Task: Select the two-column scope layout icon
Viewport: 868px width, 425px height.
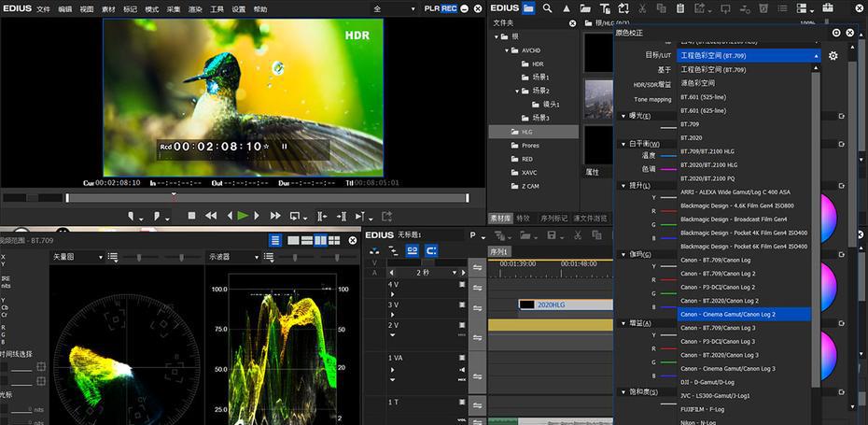Action: pyautogui.click(x=320, y=240)
